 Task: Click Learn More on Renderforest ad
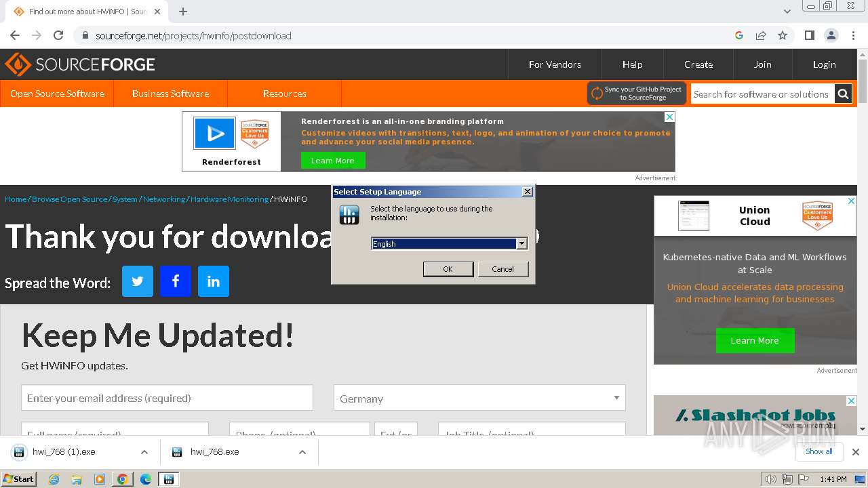[x=333, y=161]
